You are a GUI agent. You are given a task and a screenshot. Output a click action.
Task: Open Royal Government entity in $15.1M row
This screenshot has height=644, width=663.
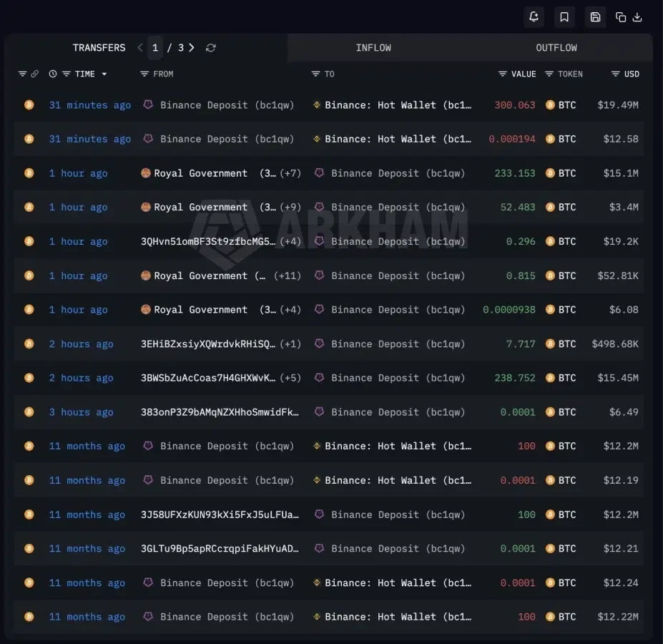click(200, 173)
